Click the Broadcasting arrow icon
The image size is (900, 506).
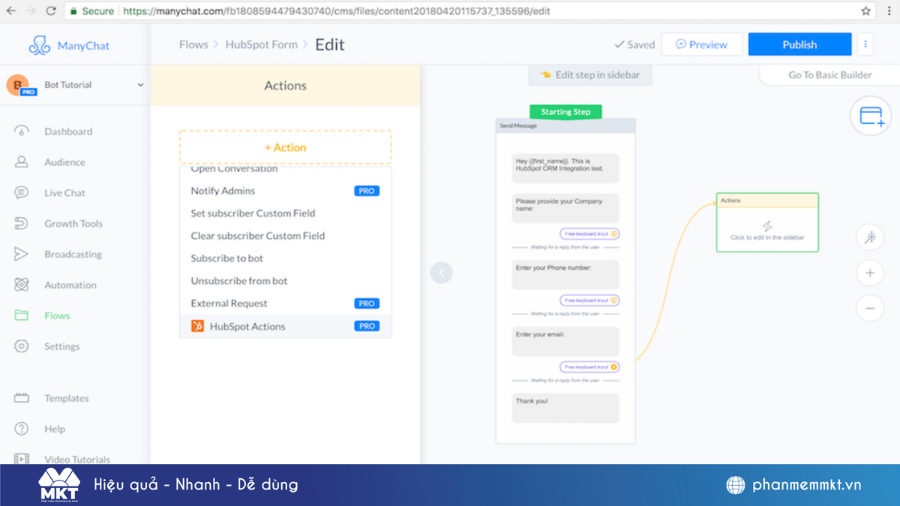tap(21, 254)
